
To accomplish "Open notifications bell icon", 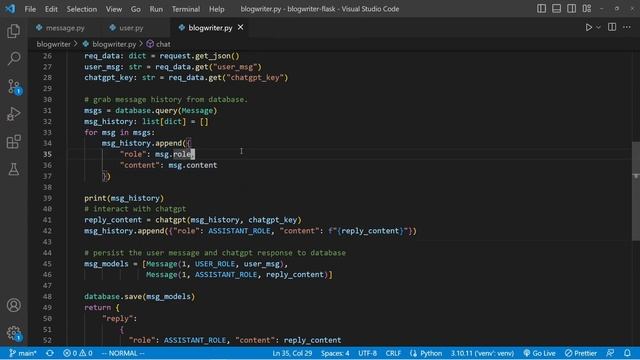I will pyautogui.click(x=627, y=353).
